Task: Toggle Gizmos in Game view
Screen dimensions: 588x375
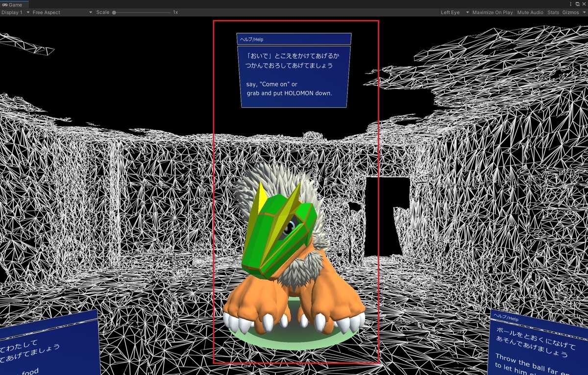Action: coord(570,12)
